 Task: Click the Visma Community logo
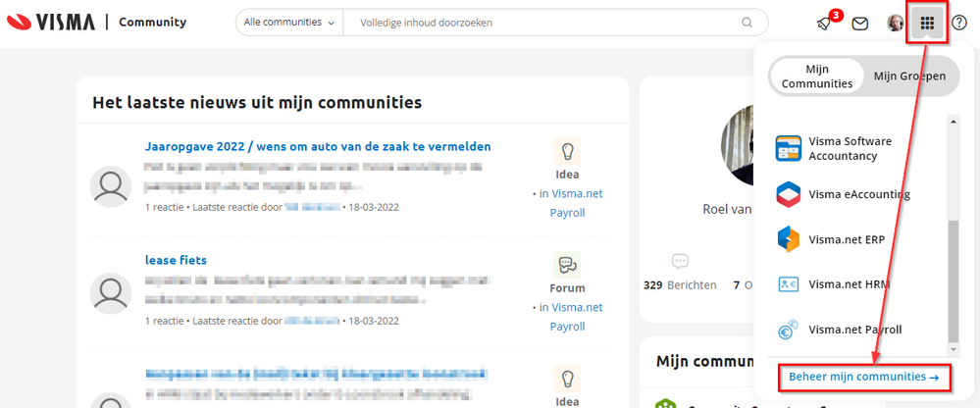click(97, 23)
